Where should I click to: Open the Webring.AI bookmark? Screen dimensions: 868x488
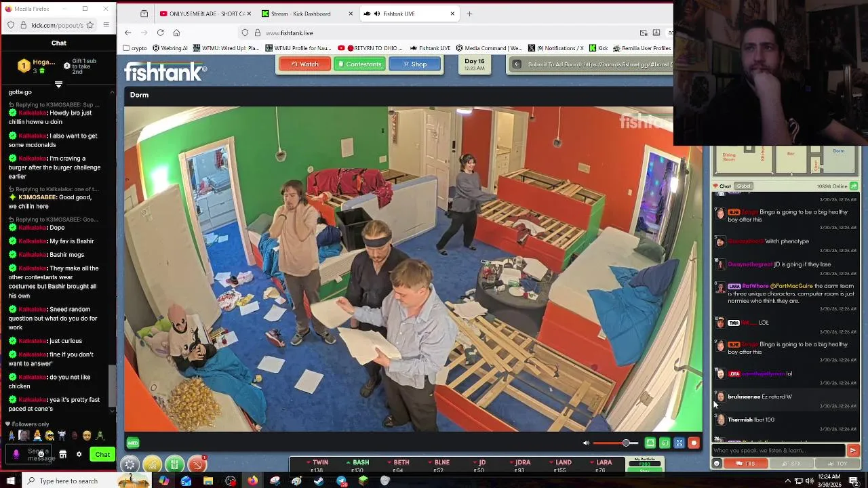click(x=170, y=48)
